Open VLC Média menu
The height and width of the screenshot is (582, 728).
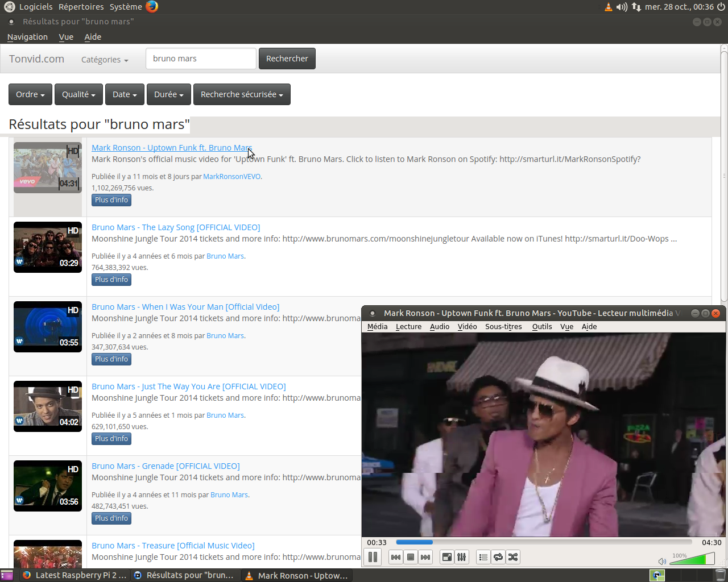(377, 326)
